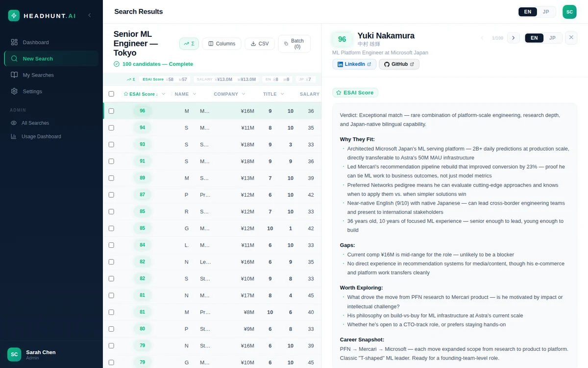Collapse the sidebar with the chevron icon
The height and width of the screenshot is (368, 588).
(90, 15)
